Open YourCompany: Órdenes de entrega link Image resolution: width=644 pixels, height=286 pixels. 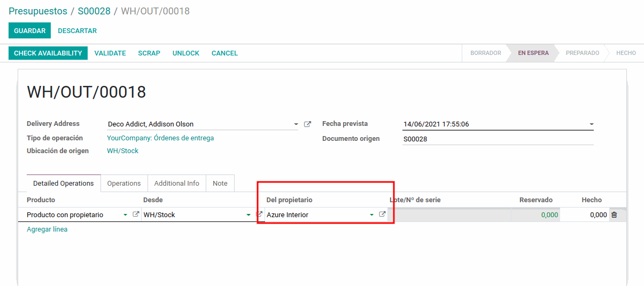[x=160, y=138]
